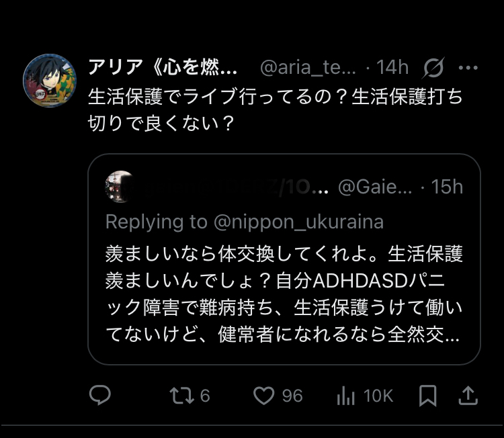Open quoted tweet text starting 羨ましいなら
Screen dimensions: 504x438
284,294
